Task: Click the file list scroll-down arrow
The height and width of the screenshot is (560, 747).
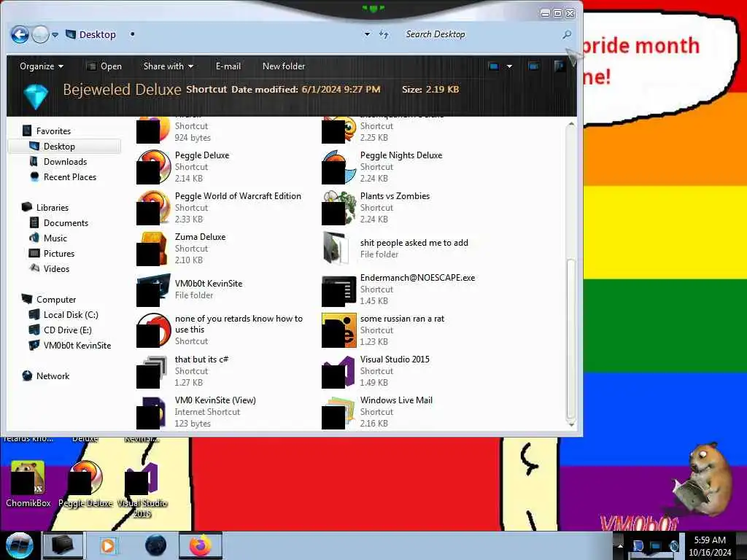Action: click(x=570, y=424)
